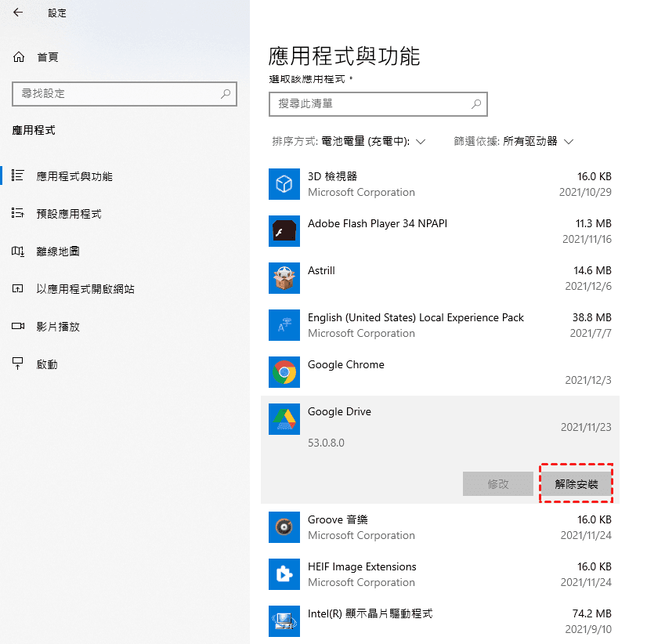This screenshot has width=647, height=644.
Task: Select the 以應用程式開啟網站 sidebar icon
Action: tap(18, 288)
